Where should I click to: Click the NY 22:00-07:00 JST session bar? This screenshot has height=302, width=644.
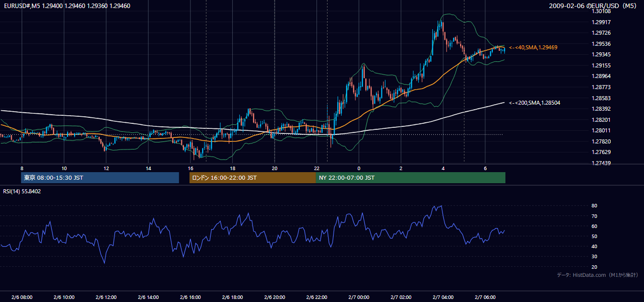click(411, 178)
